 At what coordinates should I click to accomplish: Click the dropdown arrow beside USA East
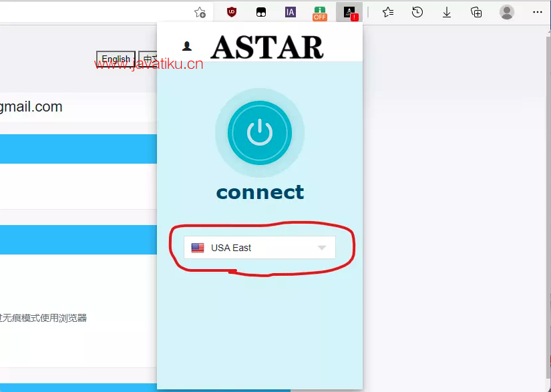click(x=322, y=248)
